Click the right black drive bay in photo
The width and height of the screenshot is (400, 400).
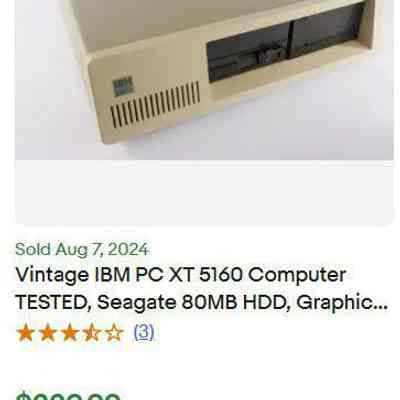(327, 32)
